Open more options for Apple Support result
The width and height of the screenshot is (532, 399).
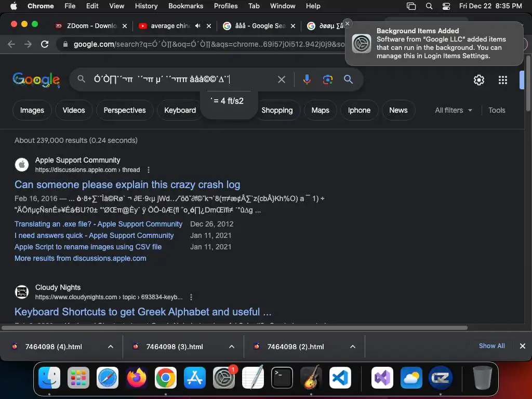click(x=149, y=170)
